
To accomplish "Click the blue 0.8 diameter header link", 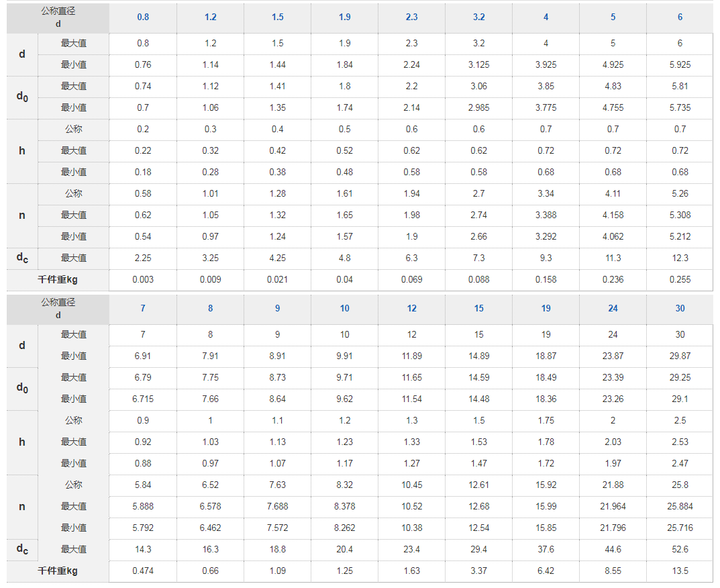I will point(143,17).
